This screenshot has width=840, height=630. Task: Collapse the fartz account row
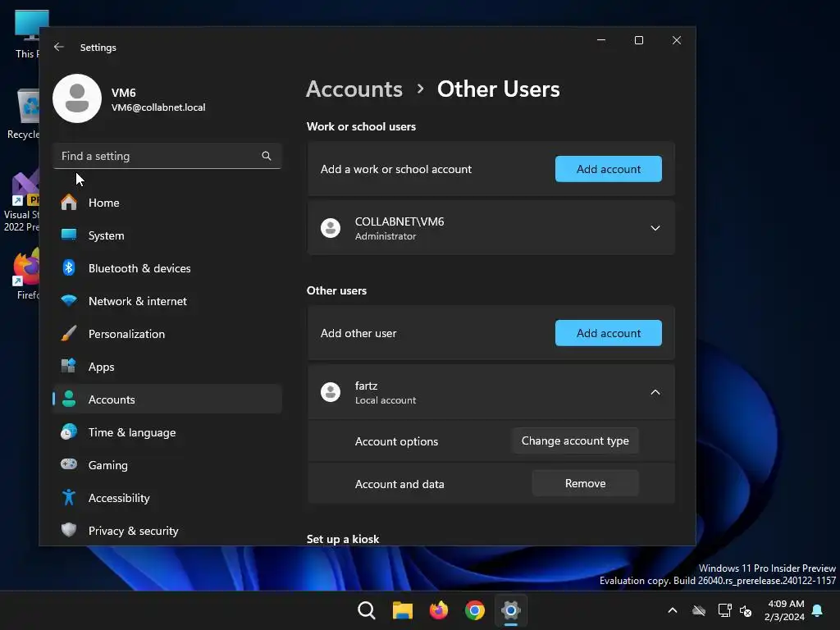click(x=655, y=392)
